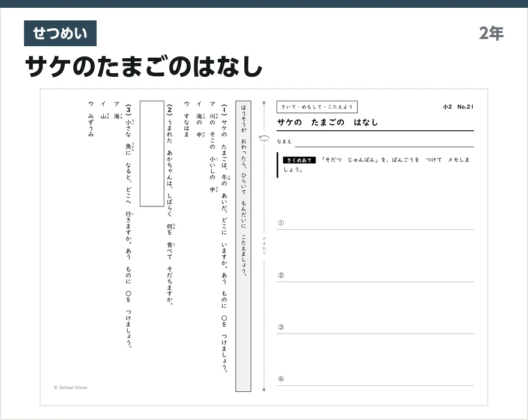The width and height of the screenshot is (528, 420).
Task: Click memo line number ①
Action: point(281,223)
